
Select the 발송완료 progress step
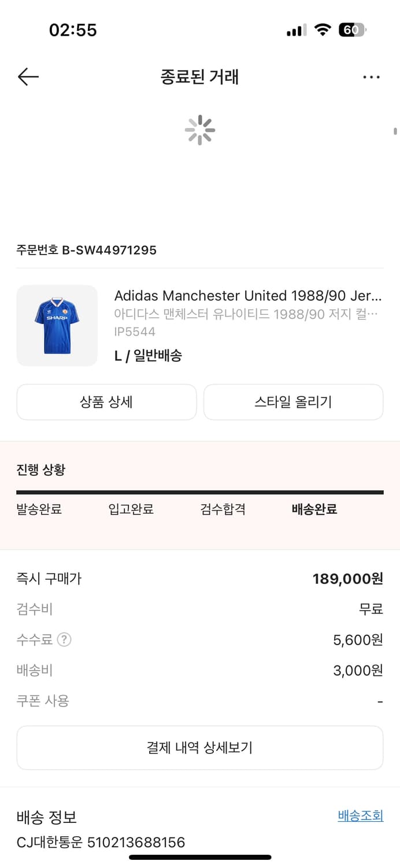(x=39, y=509)
